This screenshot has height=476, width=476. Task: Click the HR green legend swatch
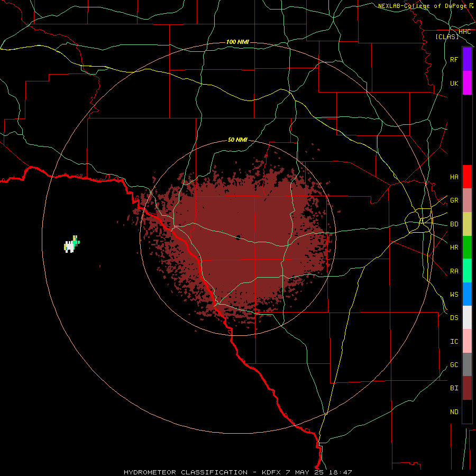[467, 247]
